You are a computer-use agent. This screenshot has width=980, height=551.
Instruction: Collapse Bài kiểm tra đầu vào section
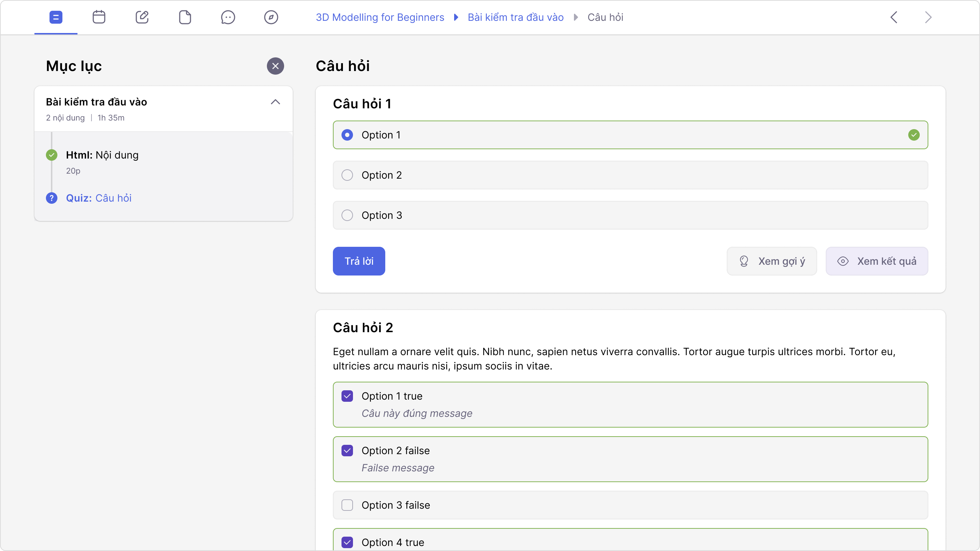coord(275,102)
